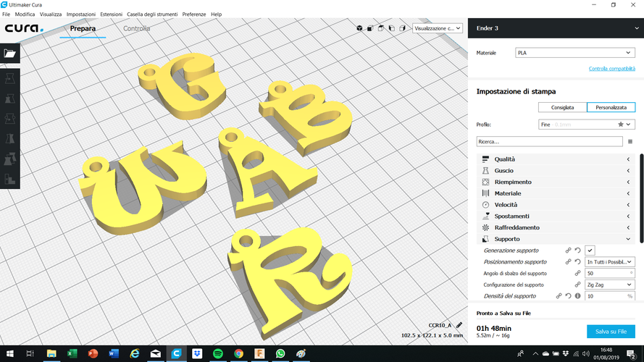Click info icon beside Densità del supporto
The height and width of the screenshot is (362, 644).
point(578,296)
